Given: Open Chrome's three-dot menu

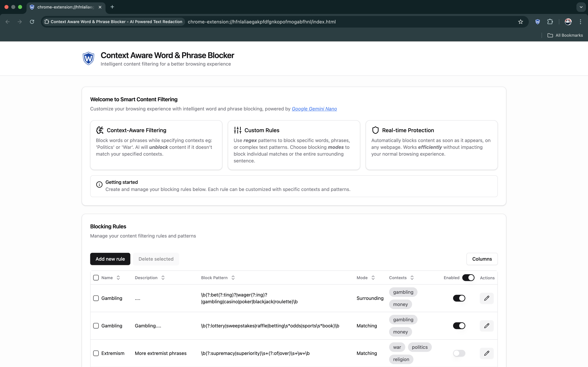Looking at the screenshot, I should (x=581, y=22).
